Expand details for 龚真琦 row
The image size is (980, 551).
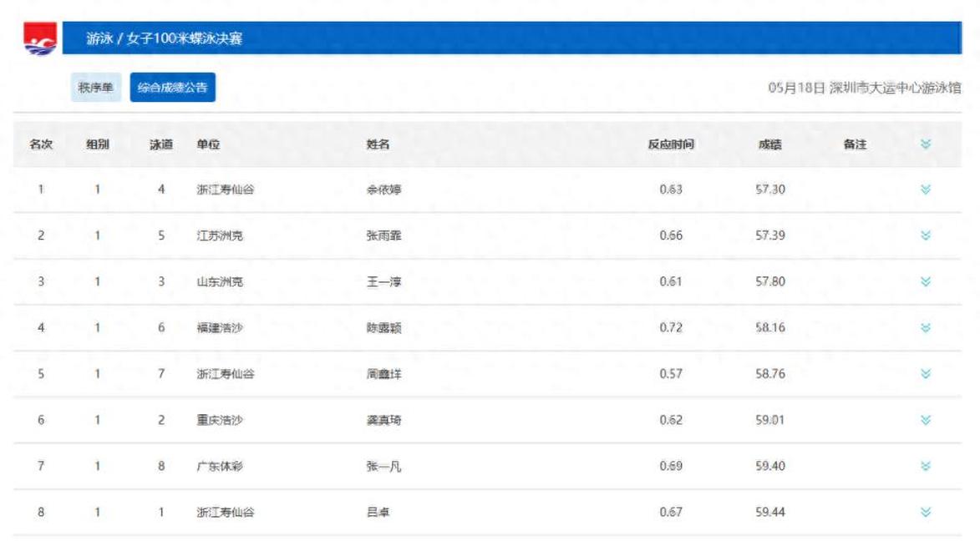click(926, 420)
